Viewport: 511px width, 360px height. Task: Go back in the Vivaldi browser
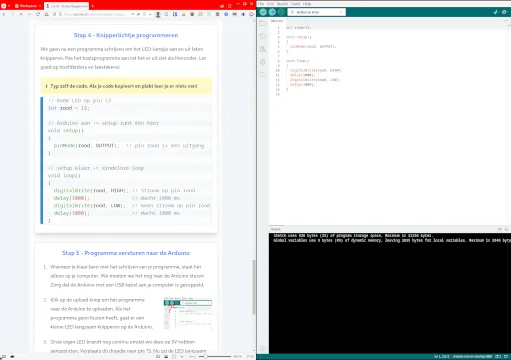pyautogui.click(x=4, y=14)
